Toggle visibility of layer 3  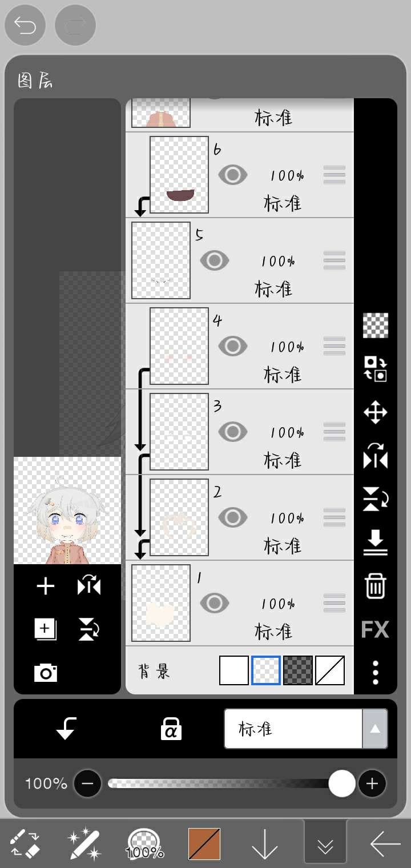(x=232, y=432)
